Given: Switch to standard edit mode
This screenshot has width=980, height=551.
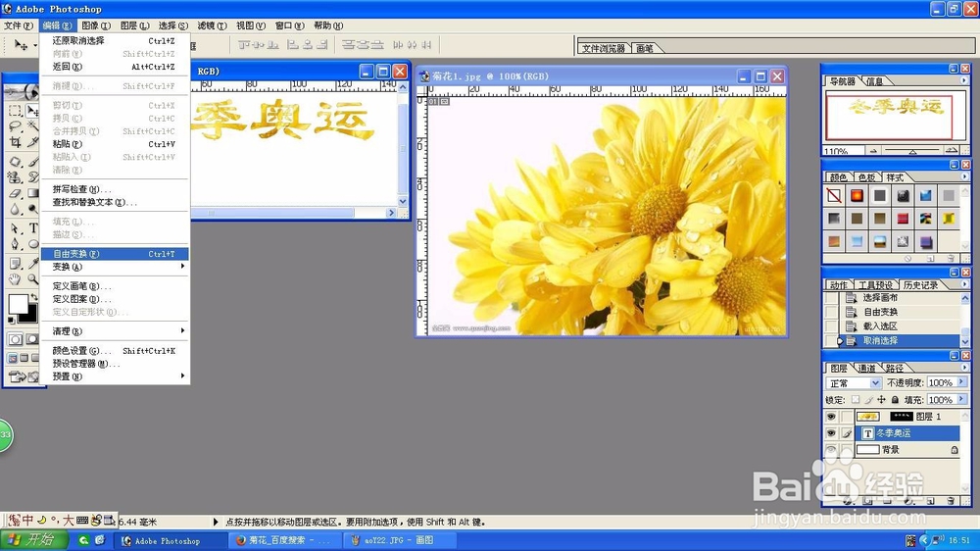Looking at the screenshot, I should tap(15, 339).
